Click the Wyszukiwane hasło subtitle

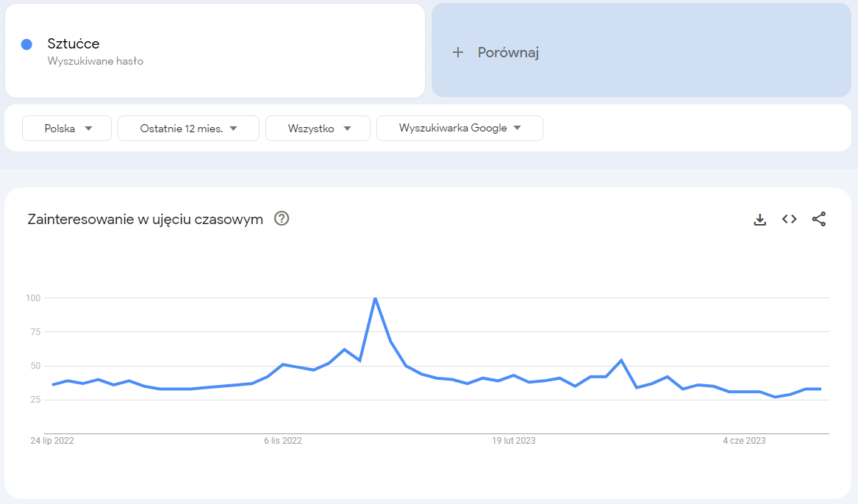tap(96, 61)
